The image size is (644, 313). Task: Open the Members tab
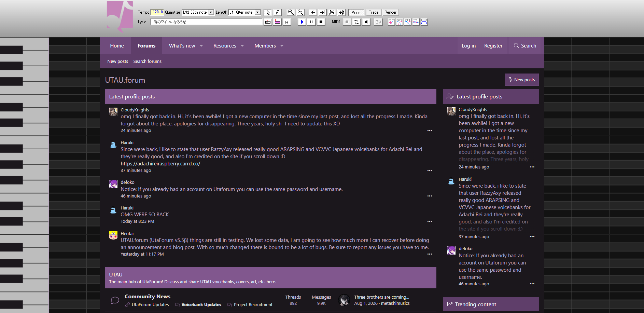pyautogui.click(x=265, y=46)
